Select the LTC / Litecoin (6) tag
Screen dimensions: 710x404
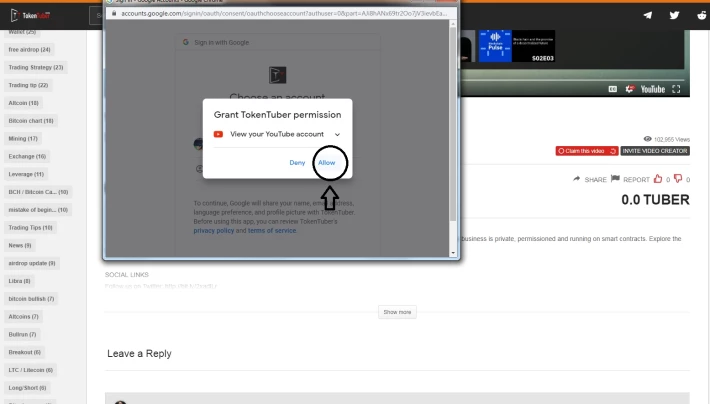pyautogui.click(x=30, y=370)
